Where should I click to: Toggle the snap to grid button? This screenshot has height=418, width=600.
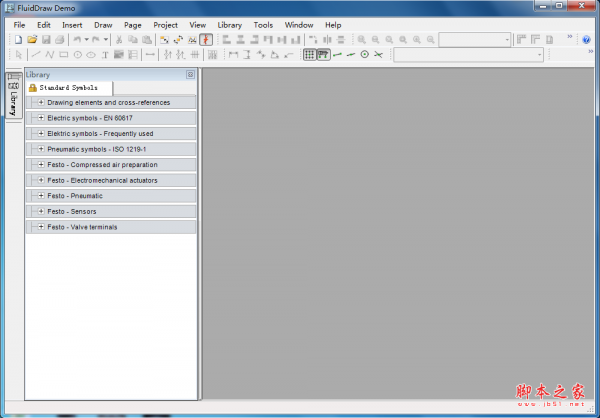pyautogui.click(x=310, y=55)
